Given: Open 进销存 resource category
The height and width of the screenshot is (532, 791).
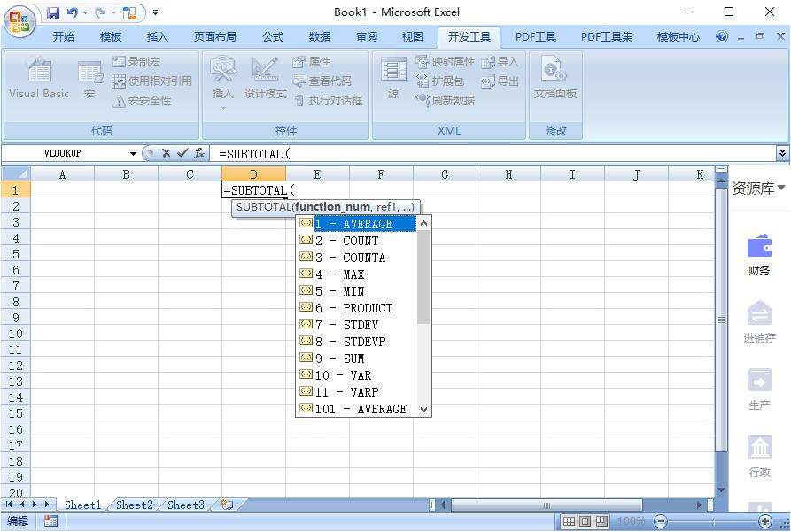Looking at the screenshot, I should [759, 323].
